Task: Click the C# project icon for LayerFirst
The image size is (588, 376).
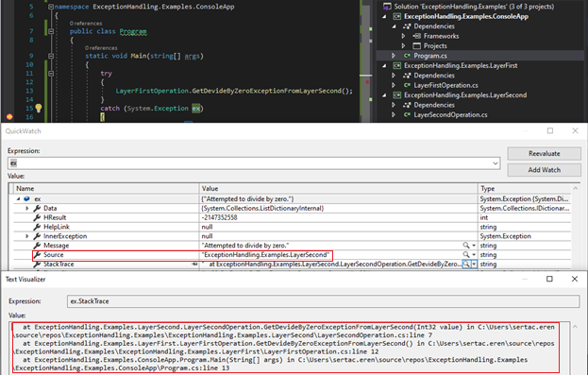Action: [x=396, y=66]
